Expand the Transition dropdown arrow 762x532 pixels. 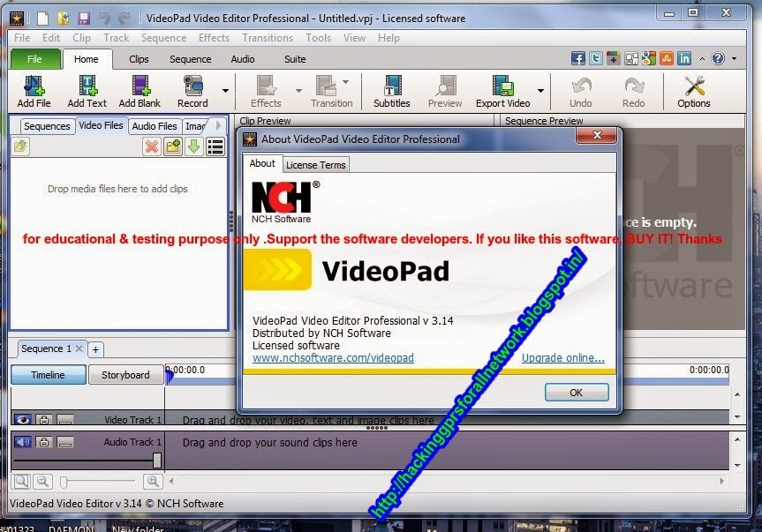[345, 82]
